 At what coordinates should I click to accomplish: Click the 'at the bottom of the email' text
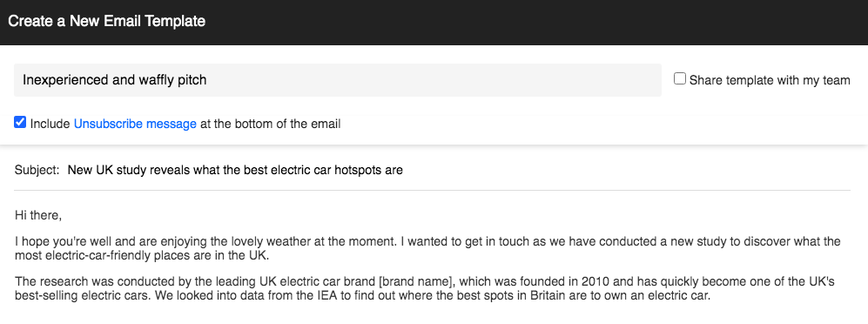(270, 124)
